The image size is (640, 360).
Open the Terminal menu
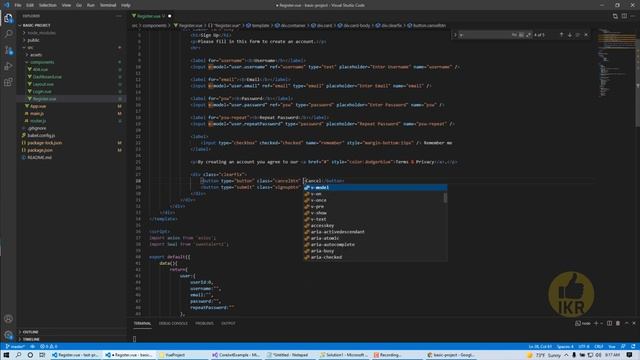pos(108,5)
